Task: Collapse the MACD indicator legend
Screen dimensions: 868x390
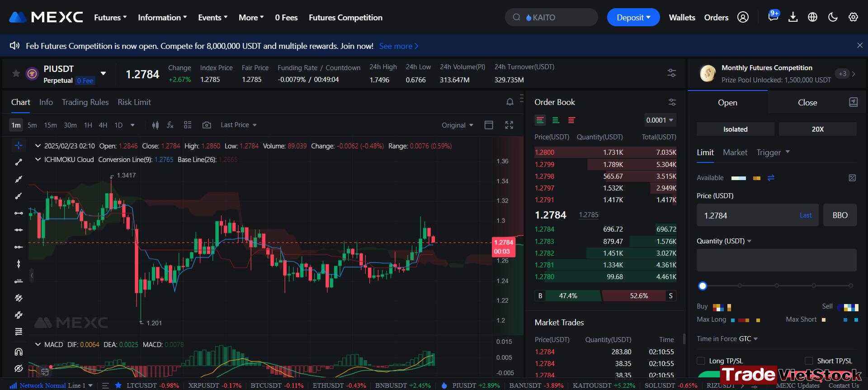Action: click(38, 344)
